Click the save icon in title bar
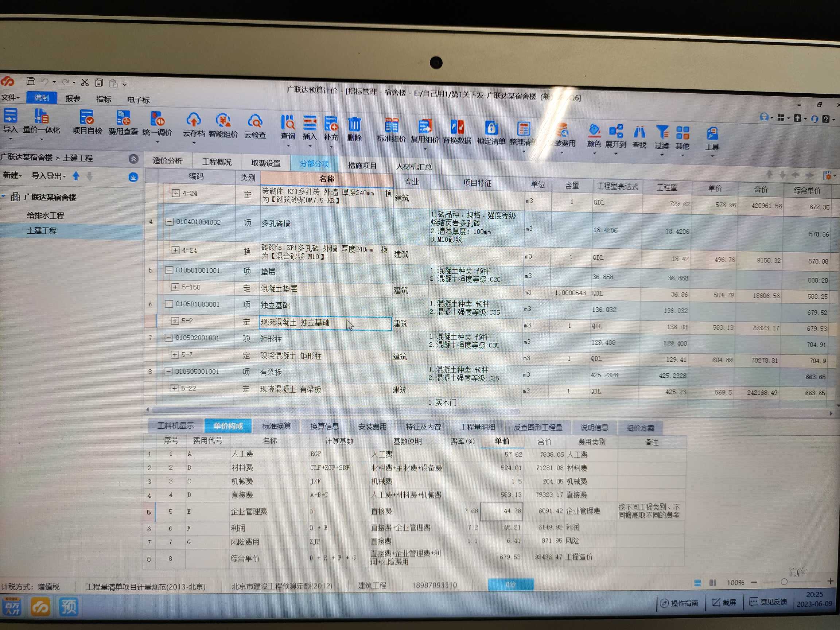This screenshot has height=630, width=840. point(31,81)
